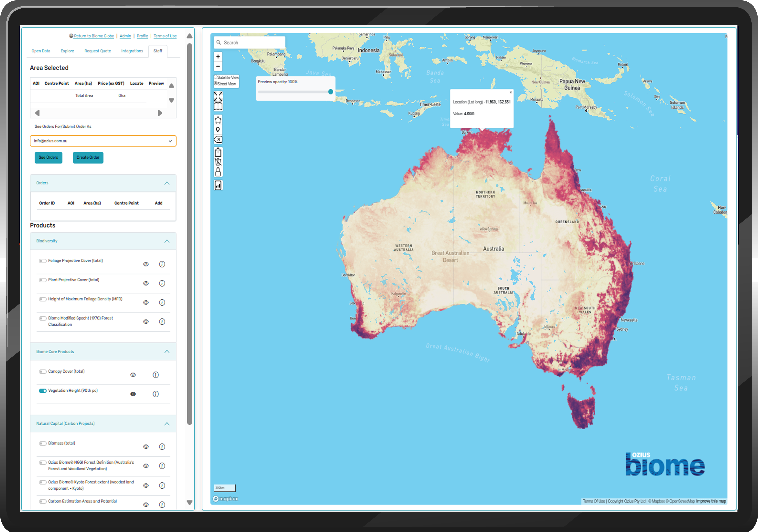Screen dimensions: 758x532
Task: Enable the Biomass (total) toggle
Action: [x=43, y=444]
